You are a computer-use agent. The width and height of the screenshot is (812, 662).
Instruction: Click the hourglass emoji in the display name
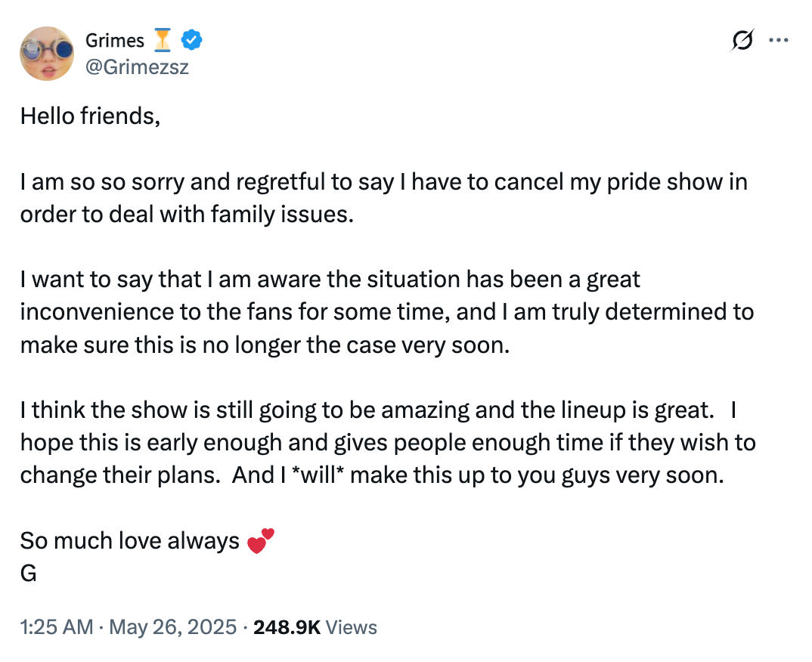pos(161,40)
